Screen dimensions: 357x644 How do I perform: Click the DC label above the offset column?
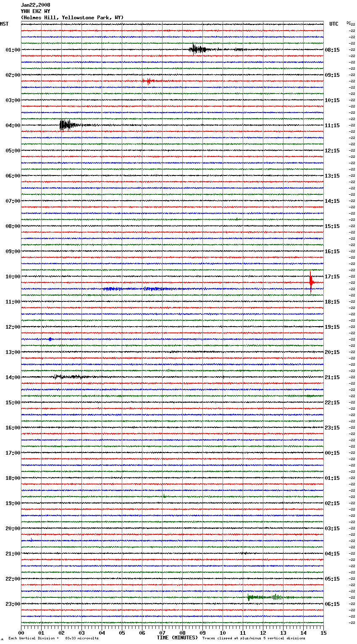[x=349, y=23]
